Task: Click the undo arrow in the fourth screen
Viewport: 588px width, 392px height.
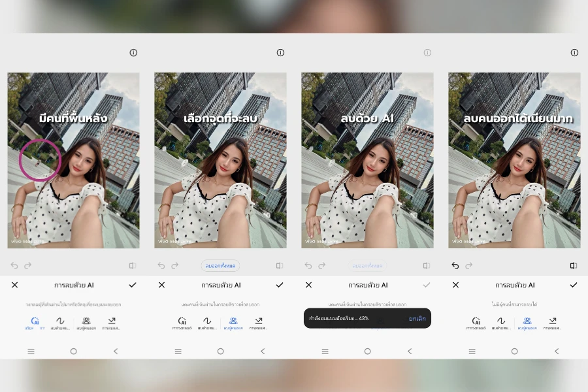Action: click(455, 266)
